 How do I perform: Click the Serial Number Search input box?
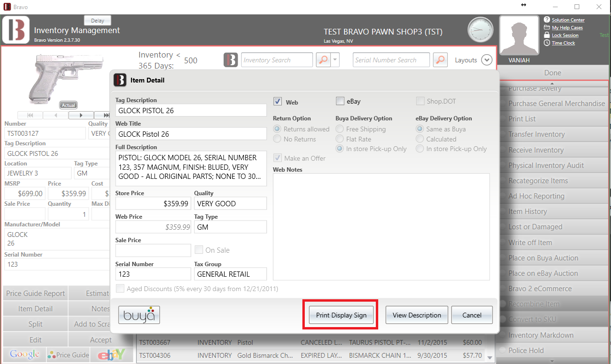tap(392, 60)
